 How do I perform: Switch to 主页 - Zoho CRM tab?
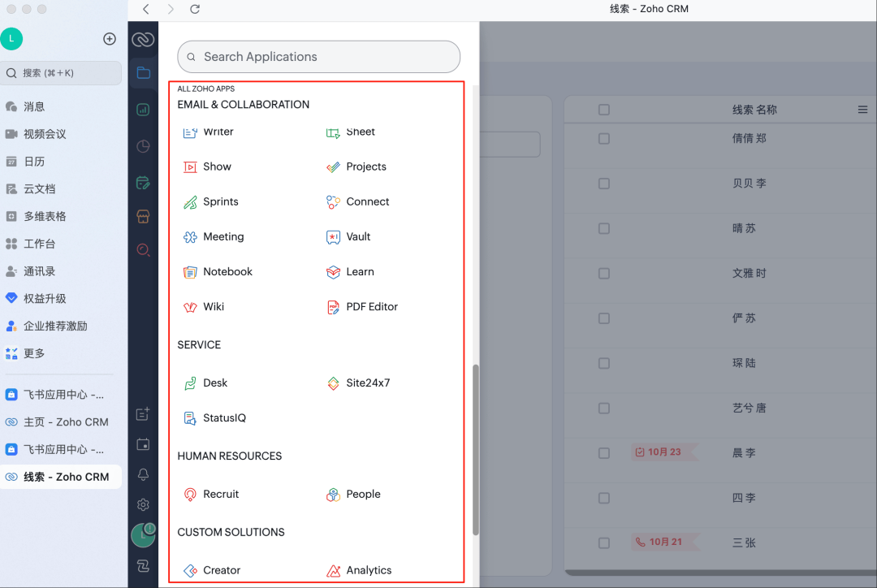[61, 422]
